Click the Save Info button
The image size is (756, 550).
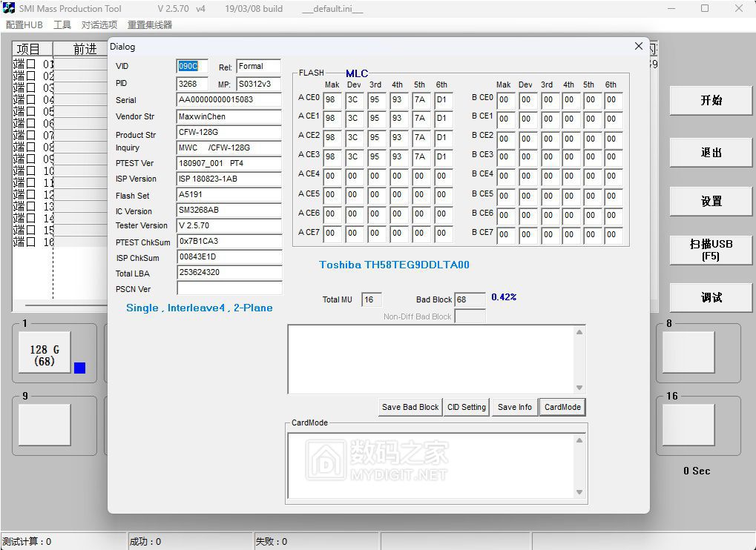(514, 407)
